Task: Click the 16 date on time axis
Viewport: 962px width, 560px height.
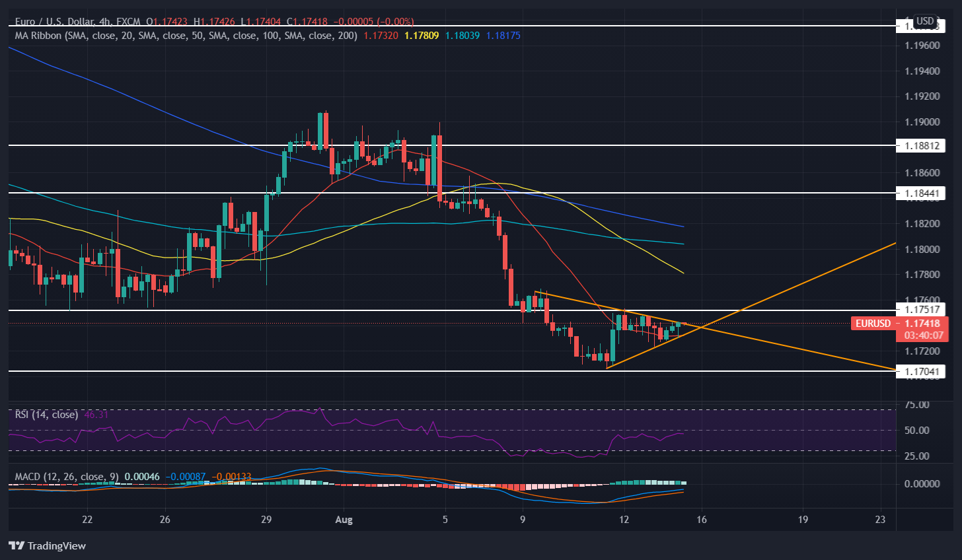Action: 702,520
